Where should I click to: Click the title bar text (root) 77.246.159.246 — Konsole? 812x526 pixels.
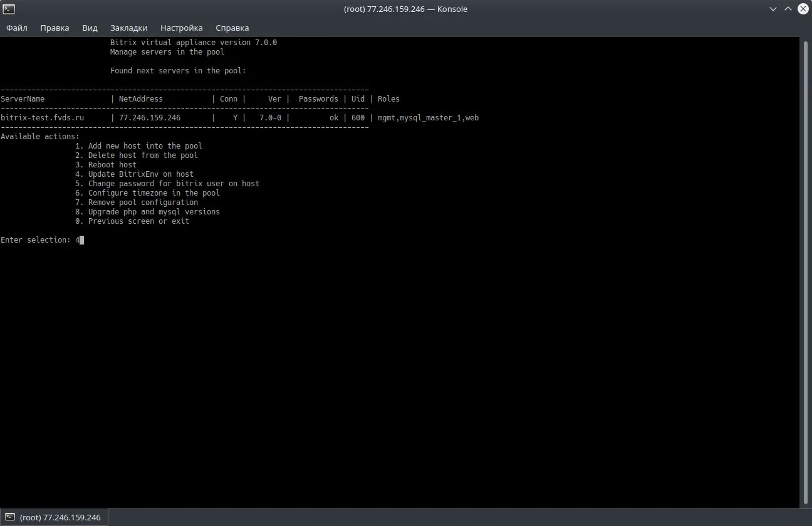(406, 9)
